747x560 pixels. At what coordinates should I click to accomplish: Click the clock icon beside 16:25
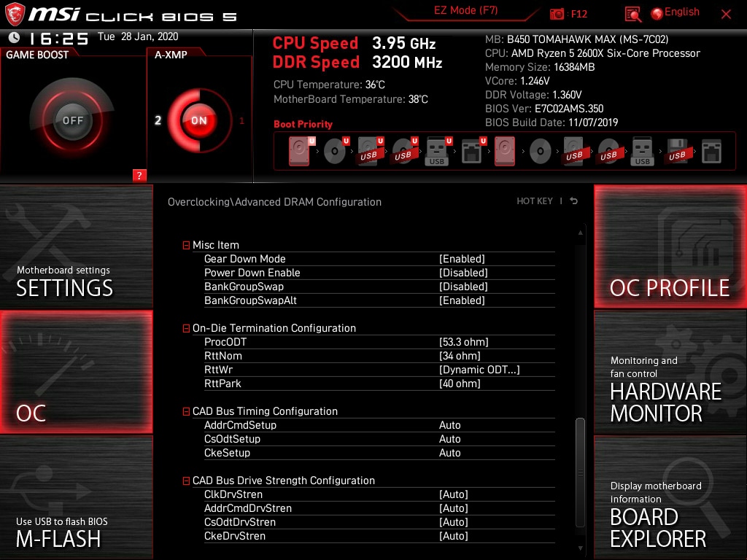click(15, 37)
